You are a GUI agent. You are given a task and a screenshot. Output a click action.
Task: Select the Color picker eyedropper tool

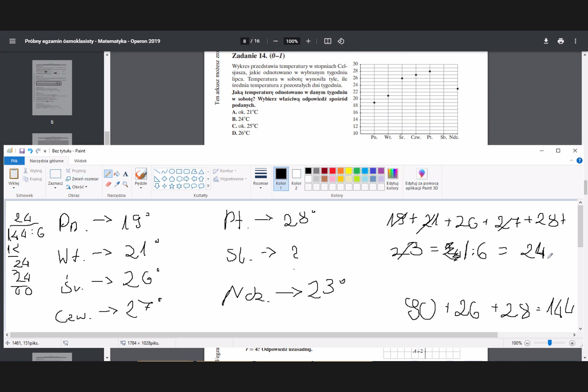pyautogui.click(x=117, y=184)
